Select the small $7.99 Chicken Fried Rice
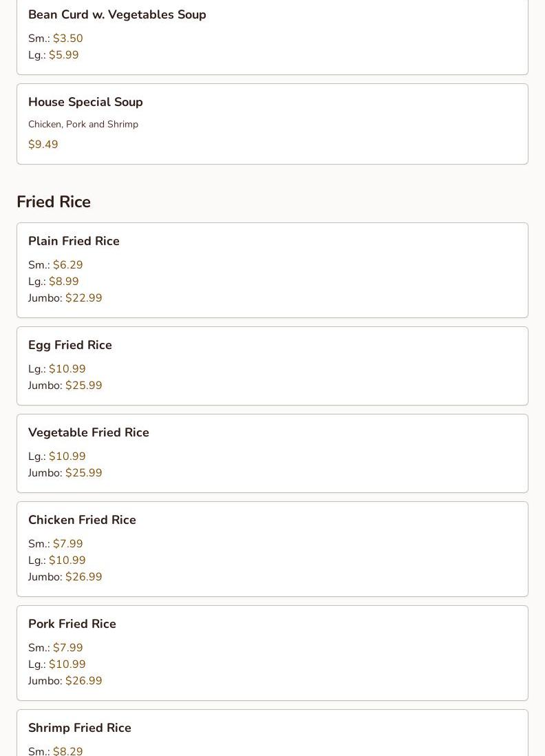545x756 pixels. click(x=67, y=544)
